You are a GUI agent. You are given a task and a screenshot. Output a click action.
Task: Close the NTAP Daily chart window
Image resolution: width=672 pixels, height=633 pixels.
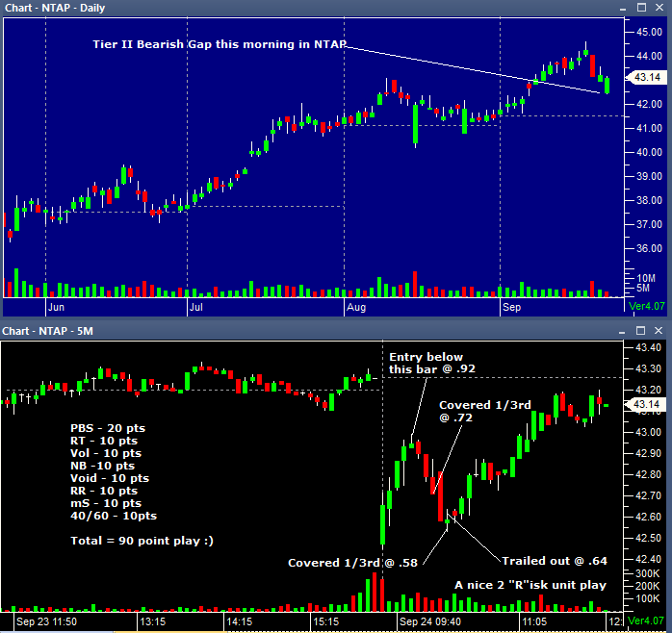tap(659, 8)
